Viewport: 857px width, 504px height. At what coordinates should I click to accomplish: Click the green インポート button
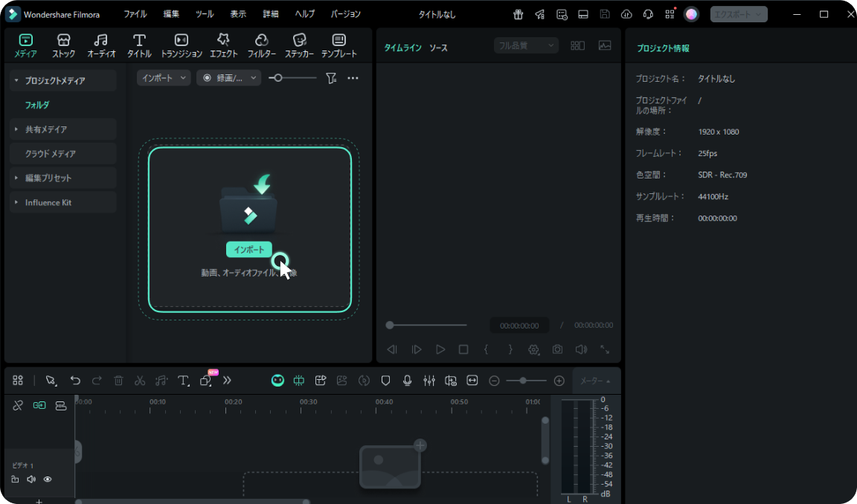point(249,250)
